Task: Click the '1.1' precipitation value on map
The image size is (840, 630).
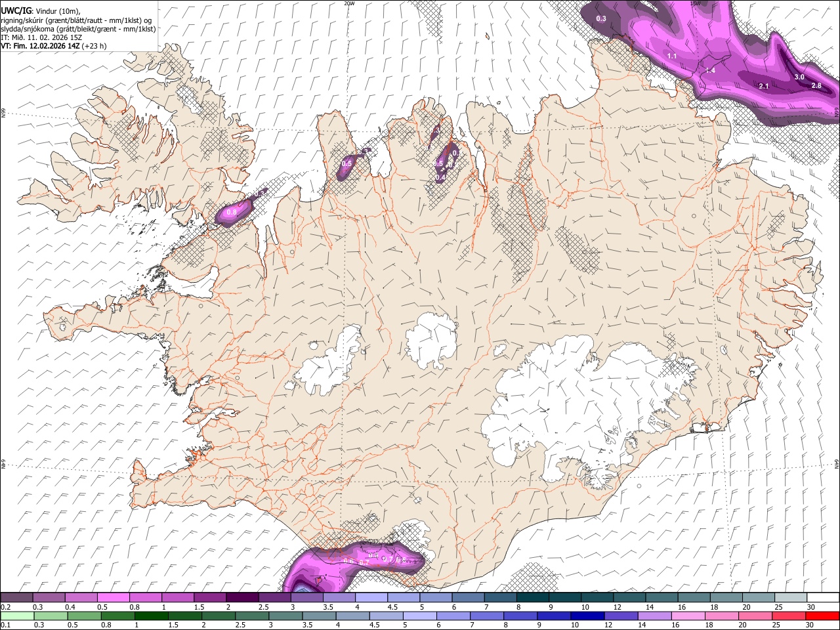Action: [672, 56]
